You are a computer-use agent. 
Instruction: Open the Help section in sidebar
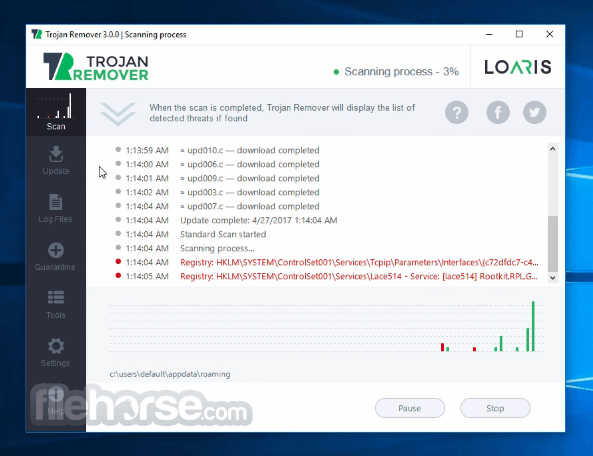pos(56,401)
